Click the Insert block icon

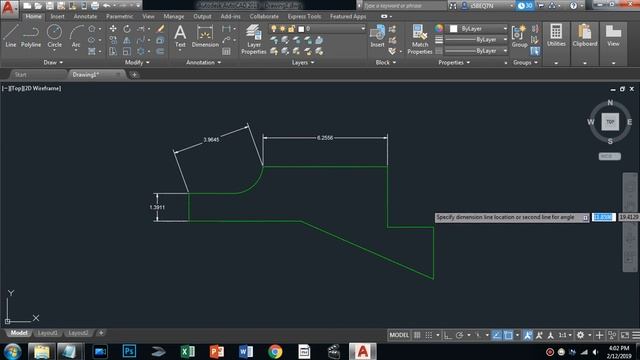[x=377, y=36]
